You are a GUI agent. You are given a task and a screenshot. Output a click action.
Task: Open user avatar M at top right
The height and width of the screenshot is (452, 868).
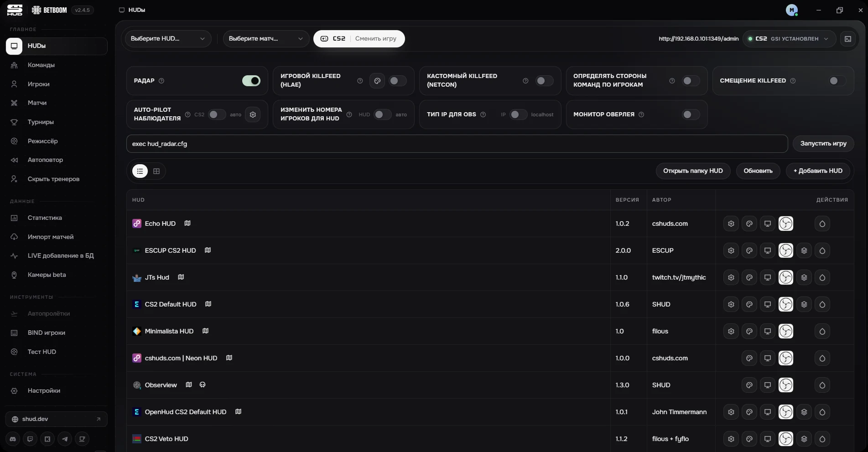click(x=792, y=10)
